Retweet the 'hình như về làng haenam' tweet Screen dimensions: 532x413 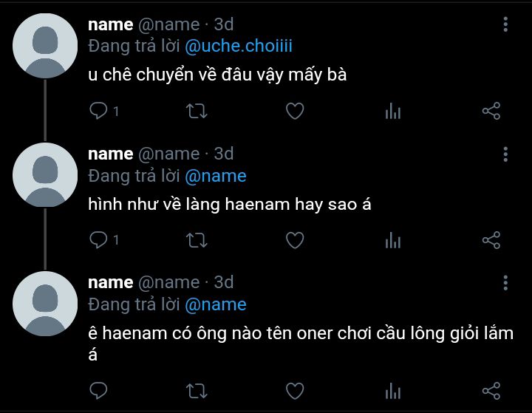tap(197, 240)
